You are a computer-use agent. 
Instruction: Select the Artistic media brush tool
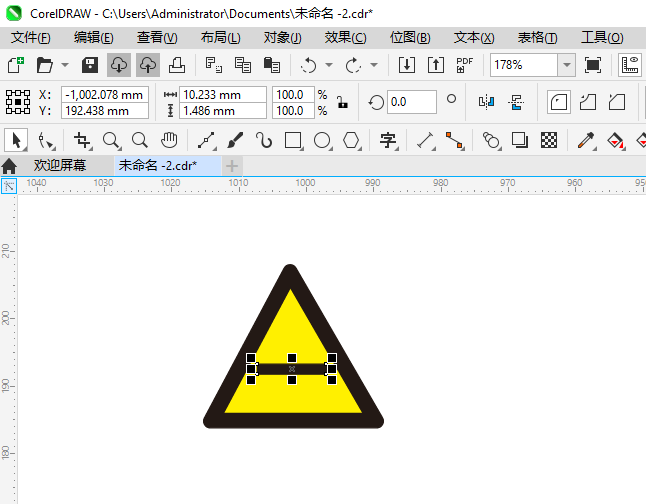pyautogui.click(x=235, y=141)
